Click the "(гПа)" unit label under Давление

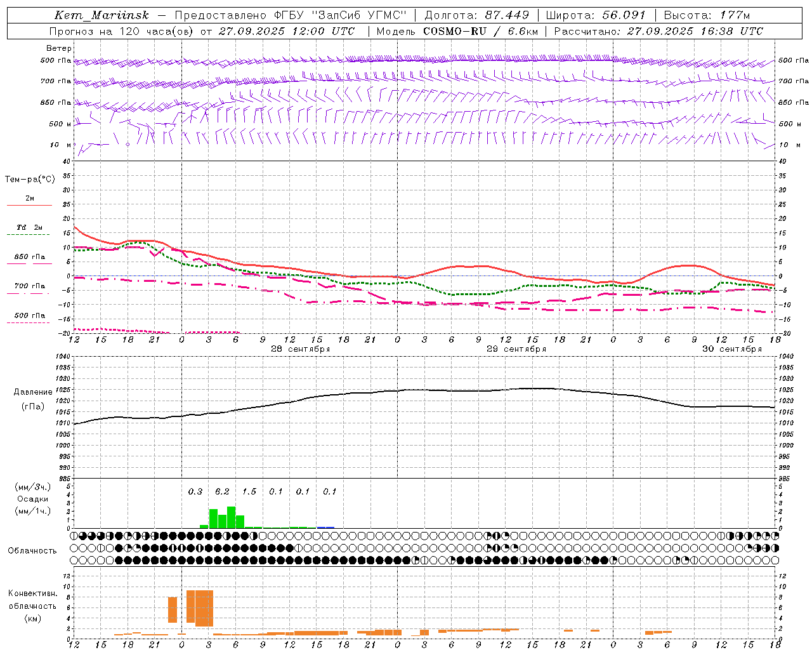pos(33,407)
